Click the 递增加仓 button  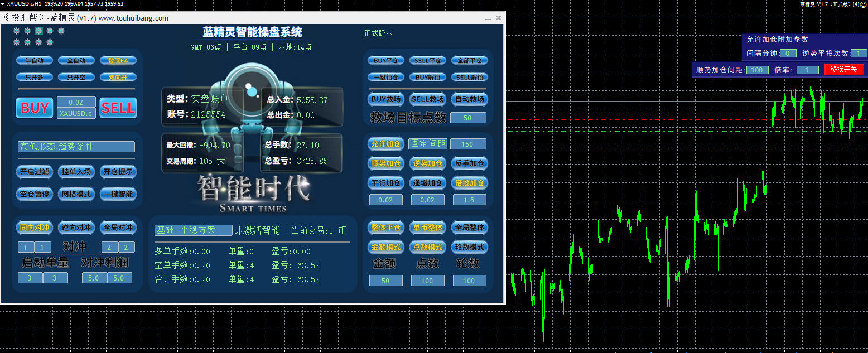point(428,183)
